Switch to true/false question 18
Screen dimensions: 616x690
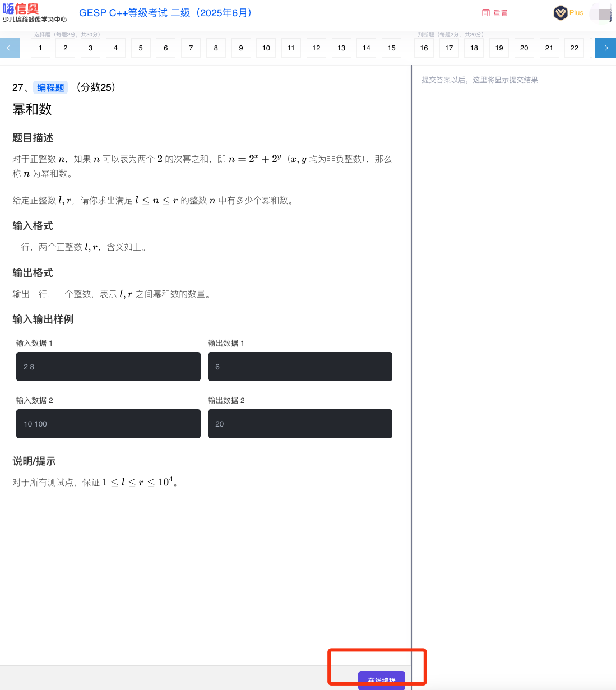474,48
